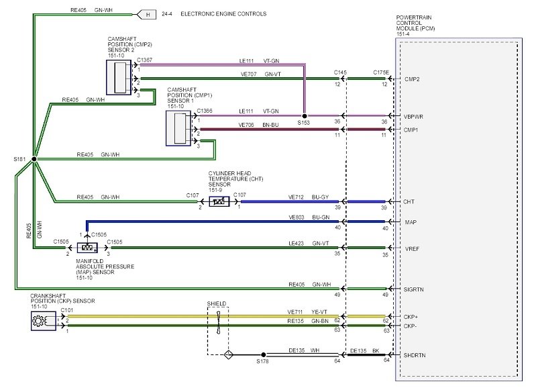Click the C101 connector label

[x=67, y=310]
